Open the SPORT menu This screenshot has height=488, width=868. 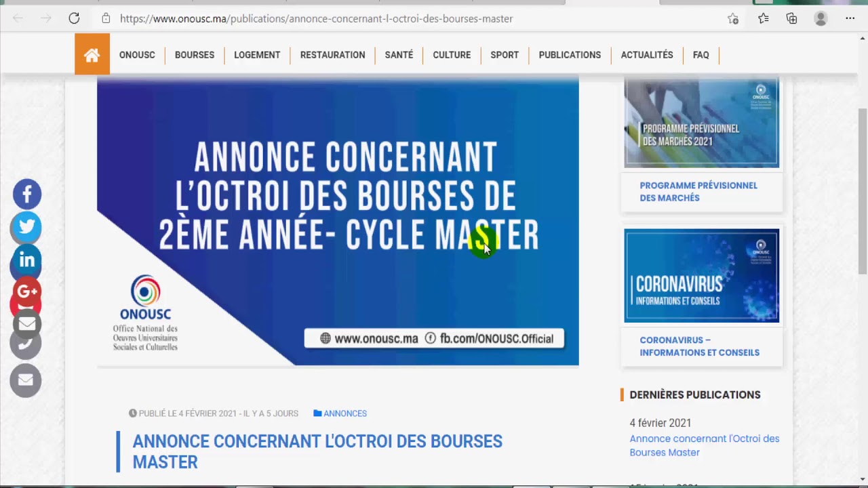pos(505,55)
